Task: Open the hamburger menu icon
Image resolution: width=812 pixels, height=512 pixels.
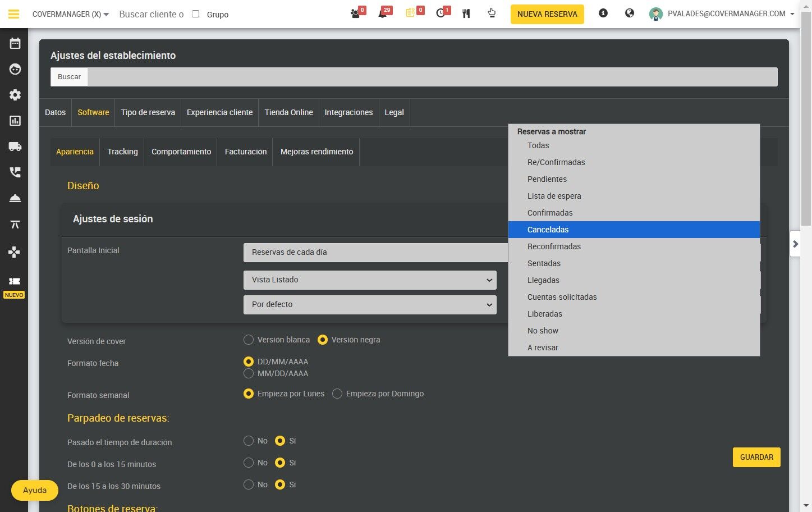Action: click(13, 14)
